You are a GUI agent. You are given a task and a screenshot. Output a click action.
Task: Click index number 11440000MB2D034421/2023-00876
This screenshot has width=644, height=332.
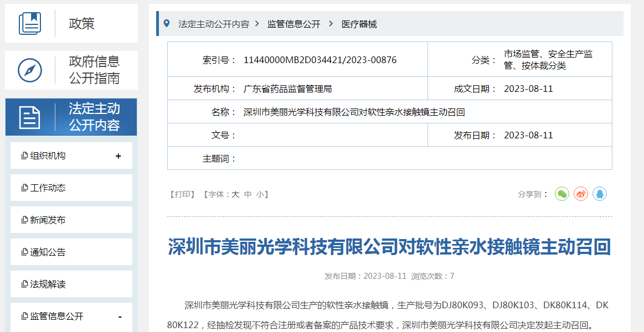pos(320,60)
